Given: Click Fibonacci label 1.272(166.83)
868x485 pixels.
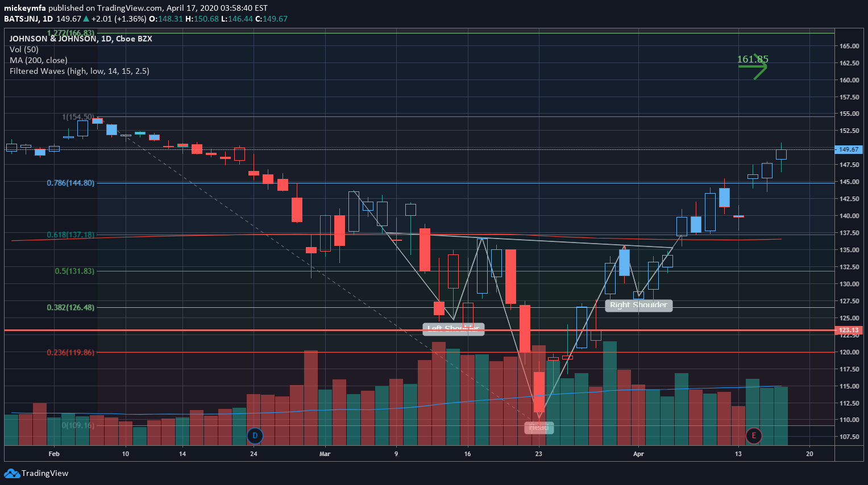Looking at the screenshot, I should coord(71,33).
